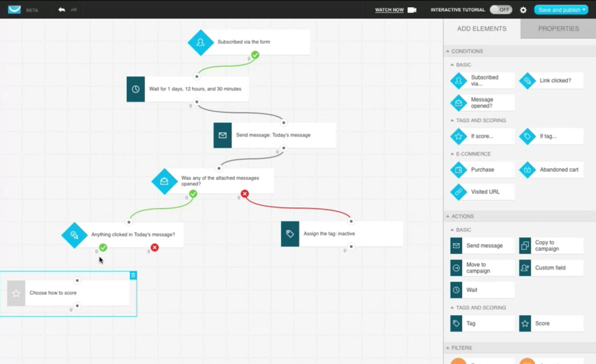Pick the Score action element

coord(551,324)
